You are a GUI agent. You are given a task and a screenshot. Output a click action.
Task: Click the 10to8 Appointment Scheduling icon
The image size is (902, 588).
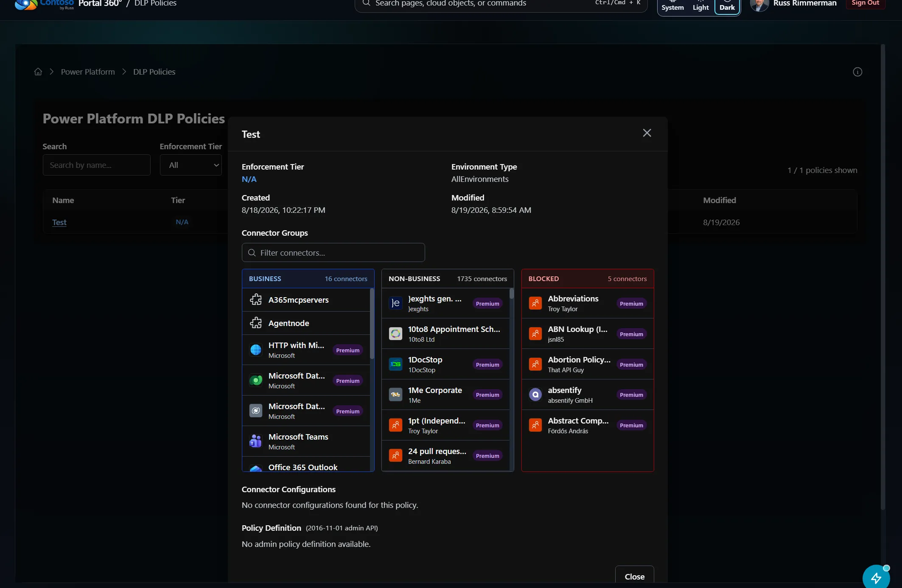395,334
